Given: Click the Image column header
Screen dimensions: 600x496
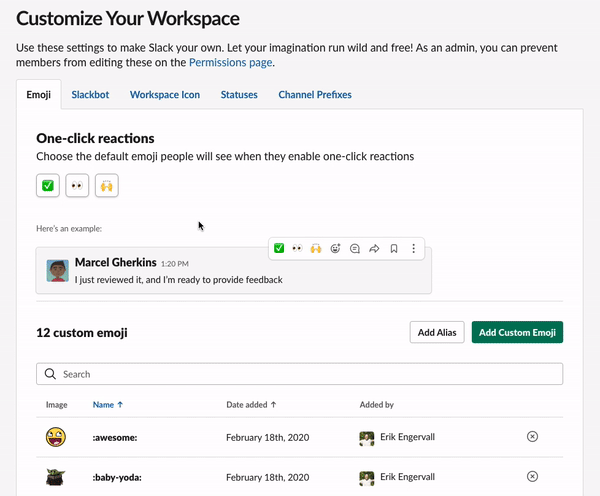Looking at the screenshot, I should pos(57,405).
